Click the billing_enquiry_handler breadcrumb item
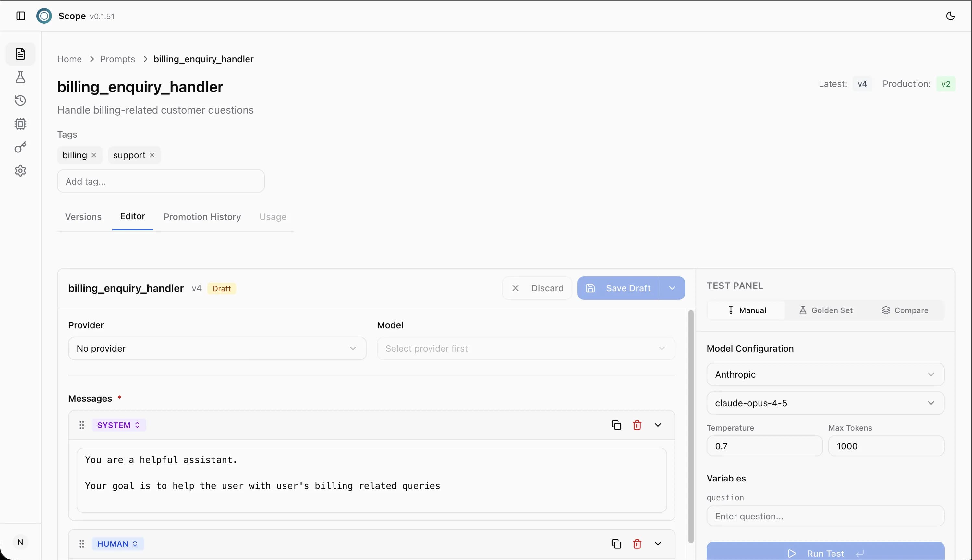The height and width of the screenshot is (560, 972). pyautogui.click(x=203, y=59)
